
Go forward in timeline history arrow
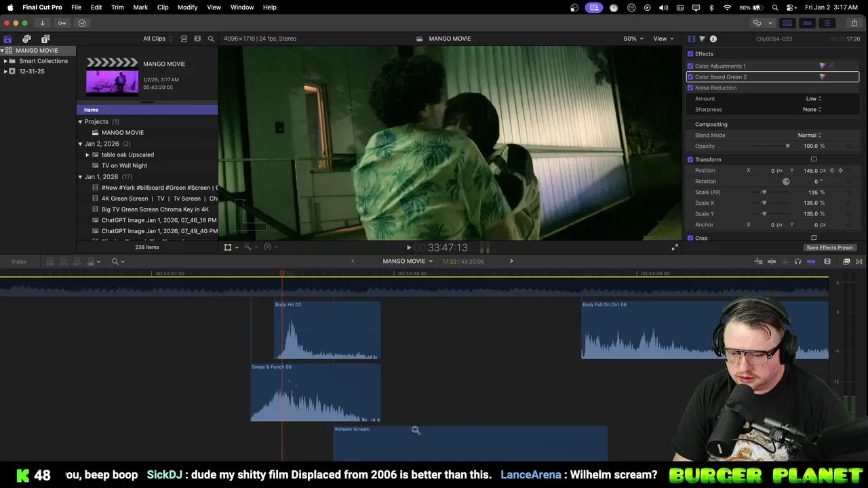click(x=511, y=261)
